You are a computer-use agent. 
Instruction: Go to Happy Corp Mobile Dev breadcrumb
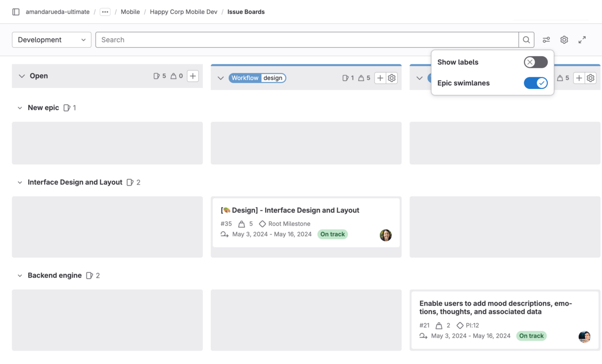(x=183, y=12)
